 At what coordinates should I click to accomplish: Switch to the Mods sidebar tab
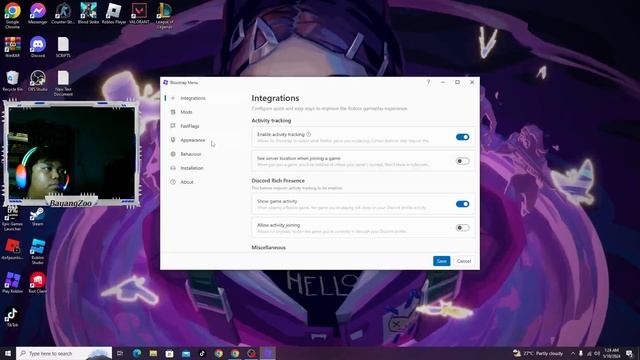tap(202, 112)
